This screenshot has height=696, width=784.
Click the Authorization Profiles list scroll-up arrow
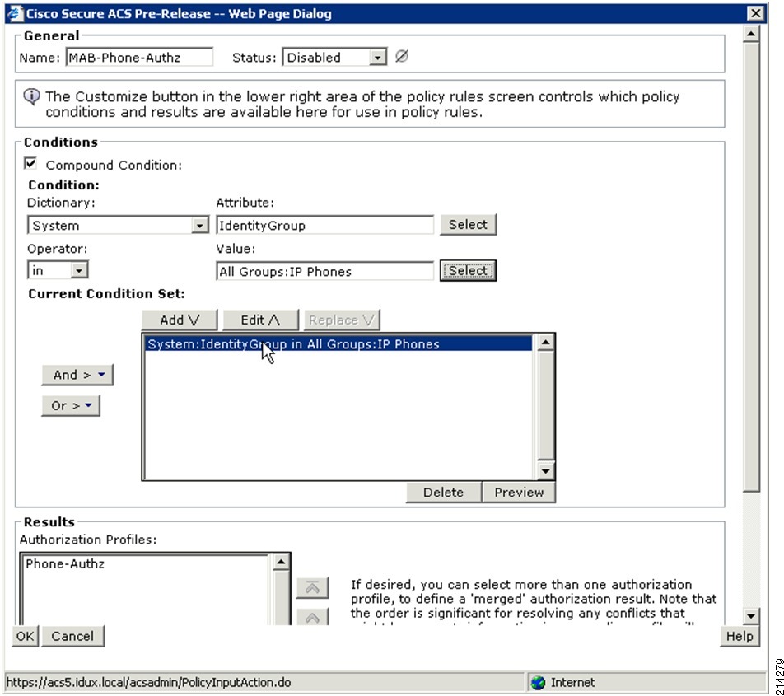click(x=281, y=562)
